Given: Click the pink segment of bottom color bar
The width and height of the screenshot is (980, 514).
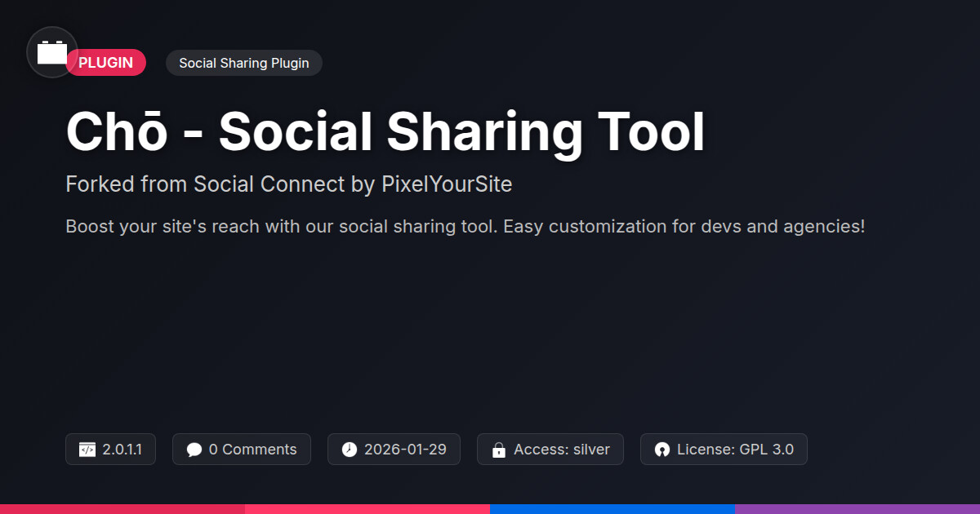Looking at the screenshot, I should (x=367, y=508).
